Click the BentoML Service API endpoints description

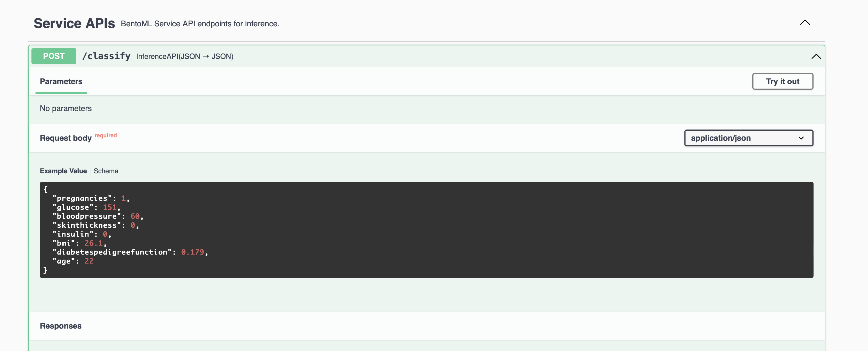(x=200, y=24)
